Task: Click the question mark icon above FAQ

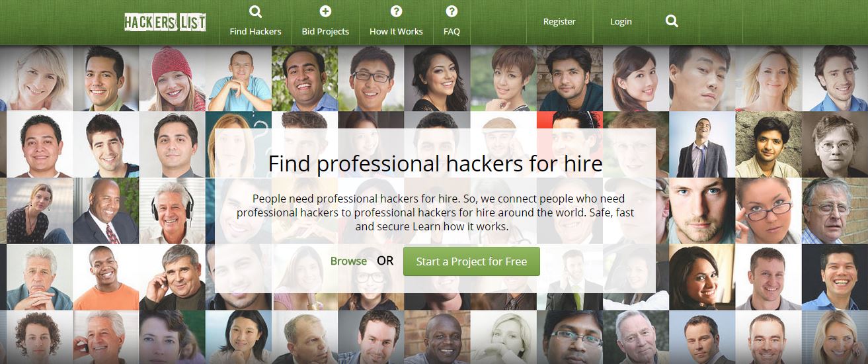Action: tap(452, 11)
